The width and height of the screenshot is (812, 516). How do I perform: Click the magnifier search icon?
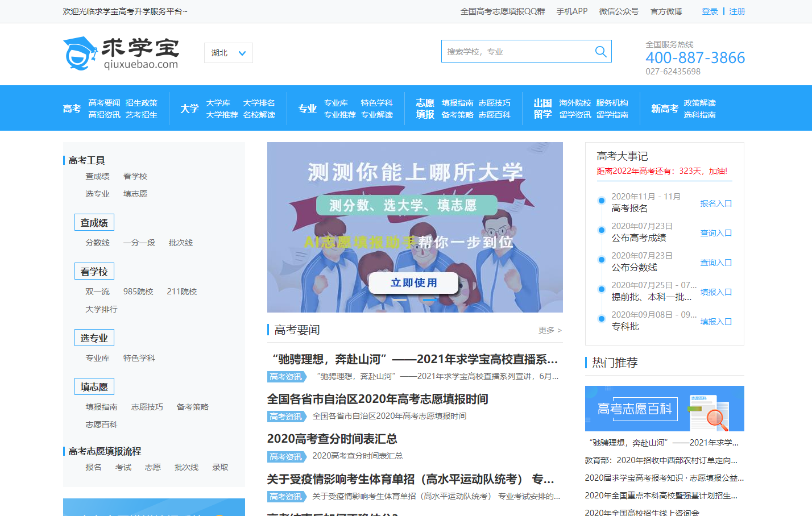pos(600,52)
